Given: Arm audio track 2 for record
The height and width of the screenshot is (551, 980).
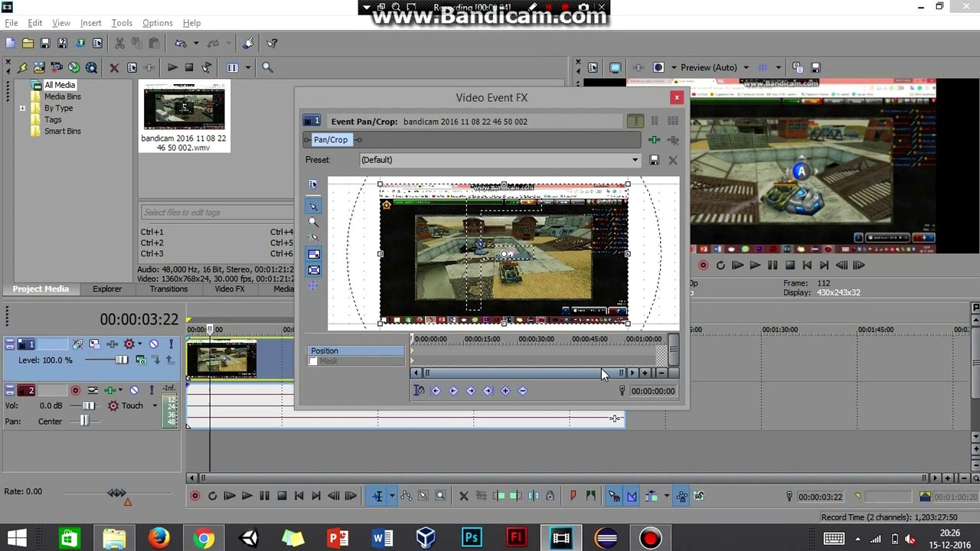Looking at the screenshot, I should click(75, 390).
